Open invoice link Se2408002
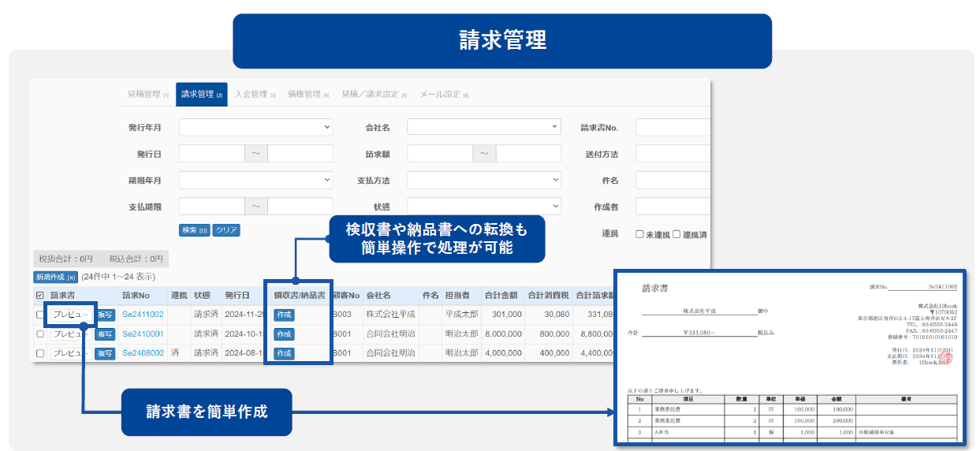The width and height of the screenshot is (980, 451). [143, 353]
